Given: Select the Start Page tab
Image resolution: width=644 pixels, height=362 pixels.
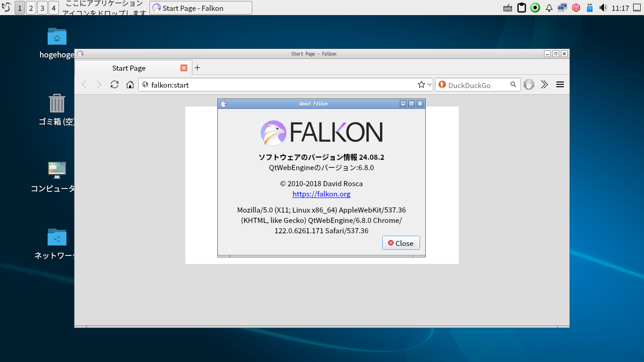Looking at the screenshot, I should click(x=133, y=68).
